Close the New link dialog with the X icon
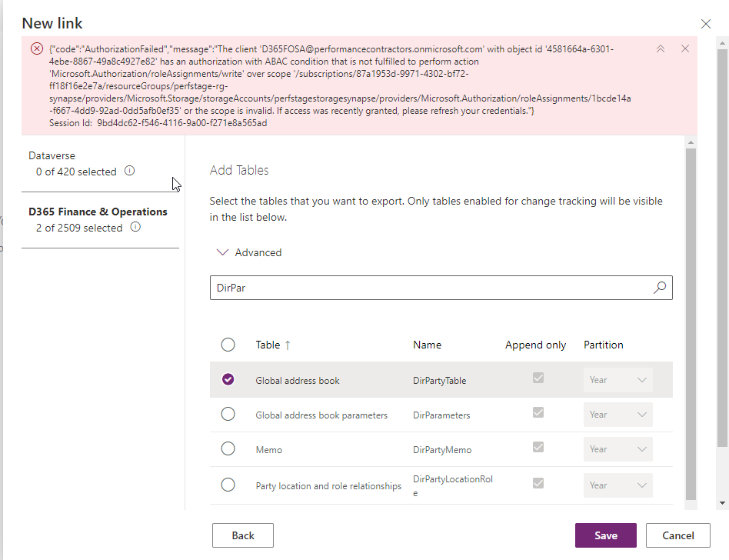 point(706,24)
